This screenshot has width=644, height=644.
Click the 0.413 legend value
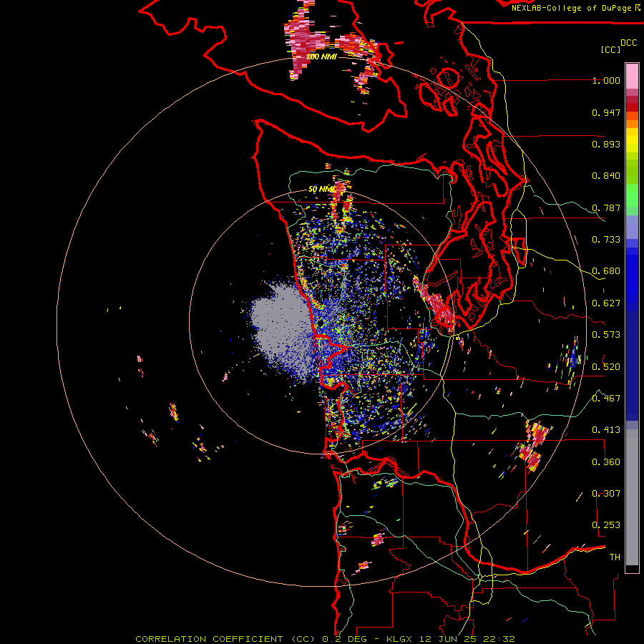point(606,430)
